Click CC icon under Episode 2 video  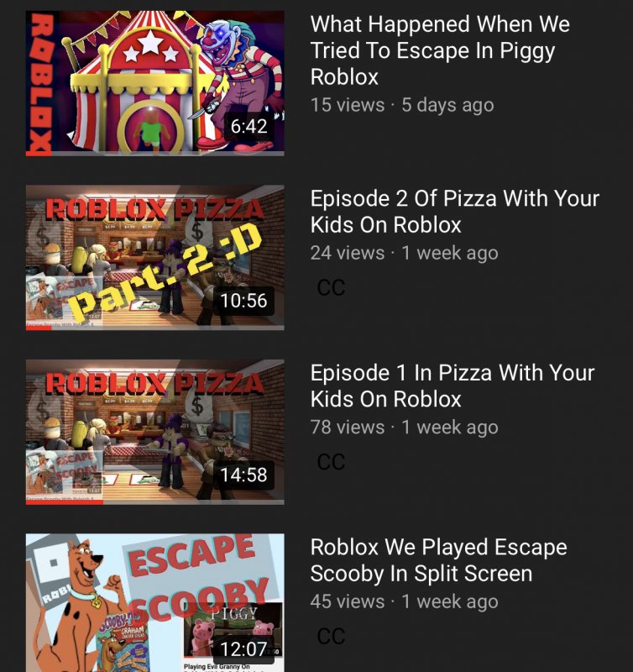pyautogui.click(x=331, y=287)
